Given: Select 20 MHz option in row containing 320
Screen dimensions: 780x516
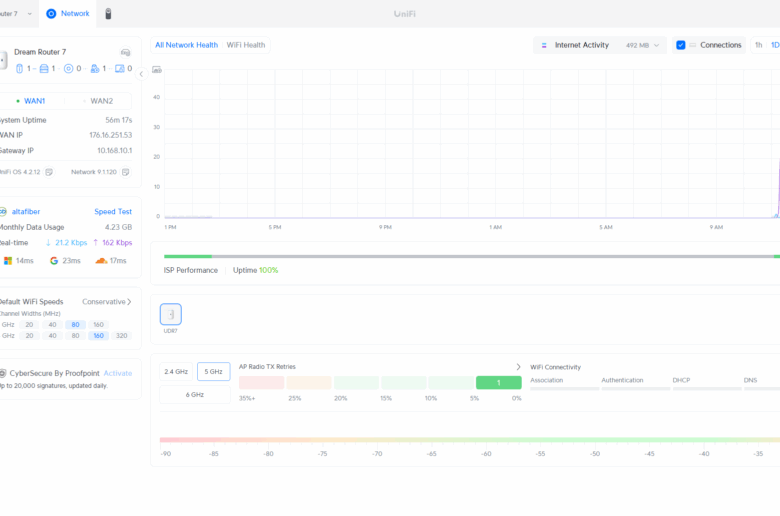Looking at the screenshot, I should pyautogui.click(x=29, y=335).
